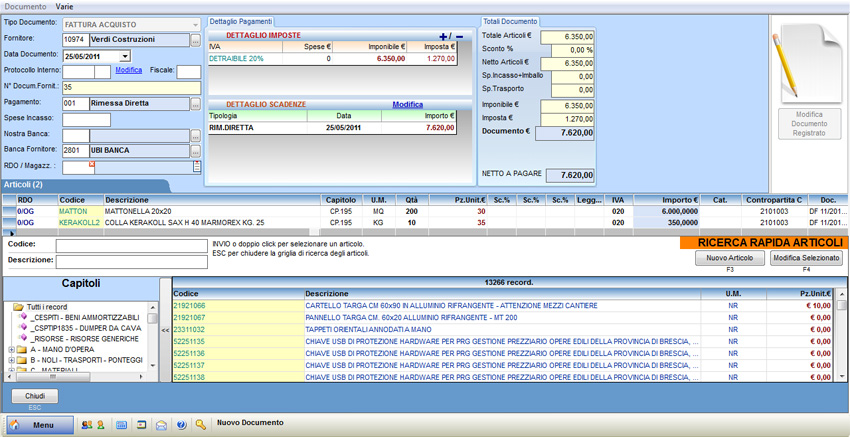The height and width of the screenshot is (437, 850).
Task: Open the keyboard icon in bottom toolbar
Action: 121,425
